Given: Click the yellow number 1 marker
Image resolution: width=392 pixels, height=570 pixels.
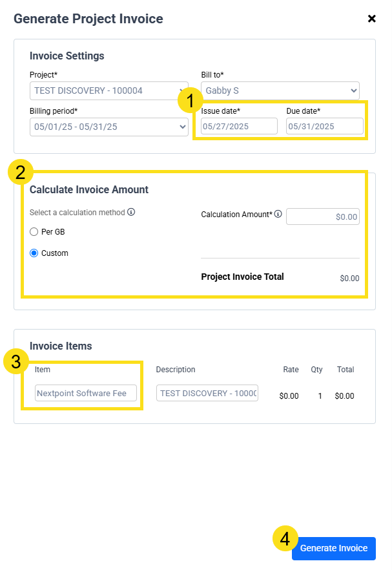Looking at the screenshot, I should tap(190, 100).
